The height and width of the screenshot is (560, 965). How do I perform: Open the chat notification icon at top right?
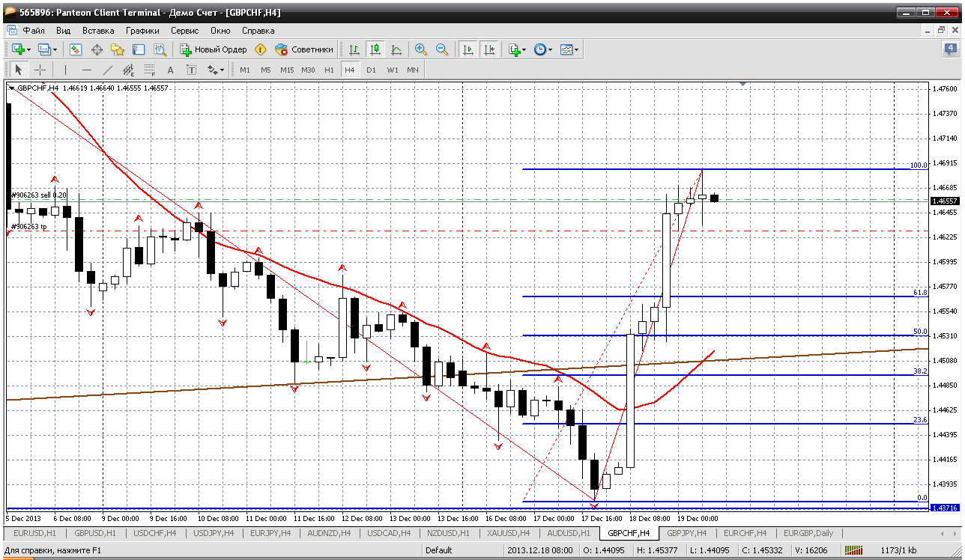coord(951,49)
